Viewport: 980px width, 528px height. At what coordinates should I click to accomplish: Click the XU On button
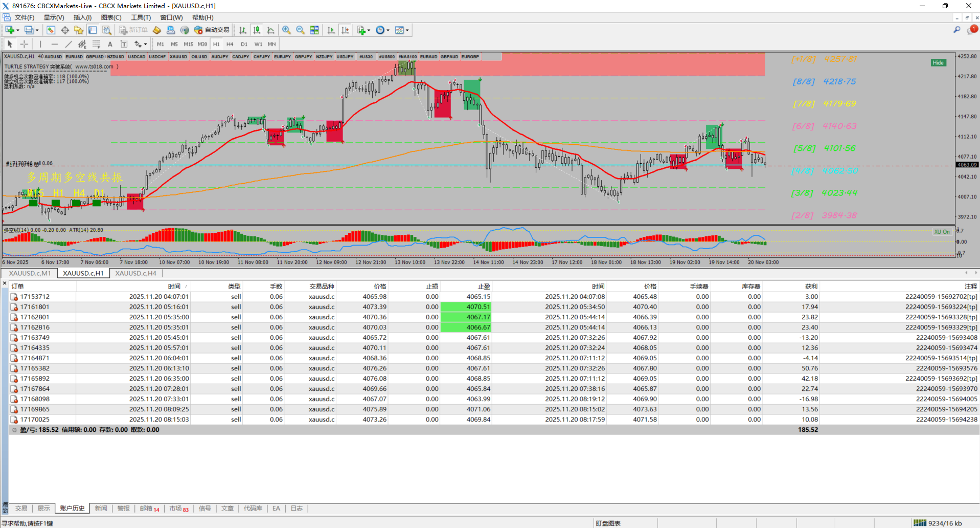click(942, 232)
